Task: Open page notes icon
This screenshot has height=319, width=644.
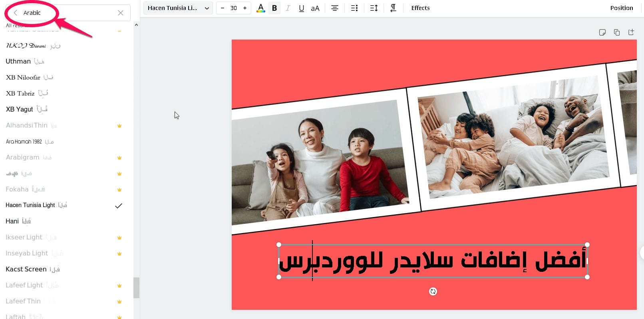Action: point(602,32)
